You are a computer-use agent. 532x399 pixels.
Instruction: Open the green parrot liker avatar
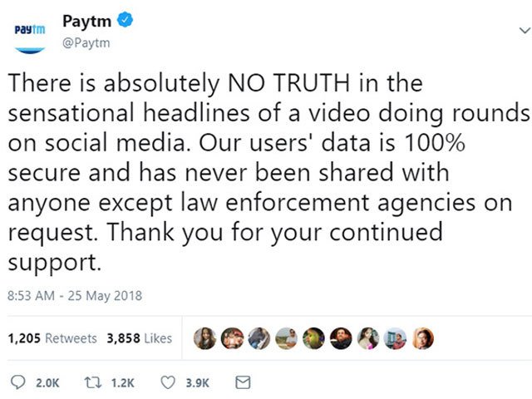(x=314, y=338)
